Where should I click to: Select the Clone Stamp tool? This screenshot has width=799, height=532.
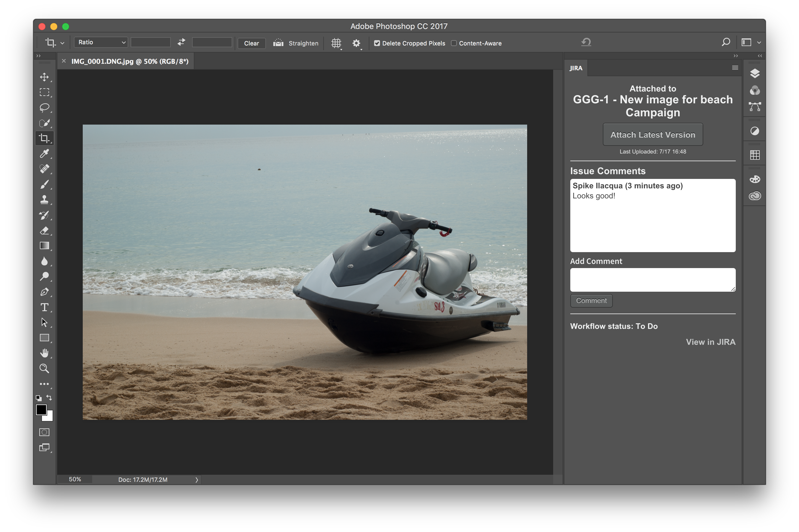pyautogui.click(x=44, y=200)
